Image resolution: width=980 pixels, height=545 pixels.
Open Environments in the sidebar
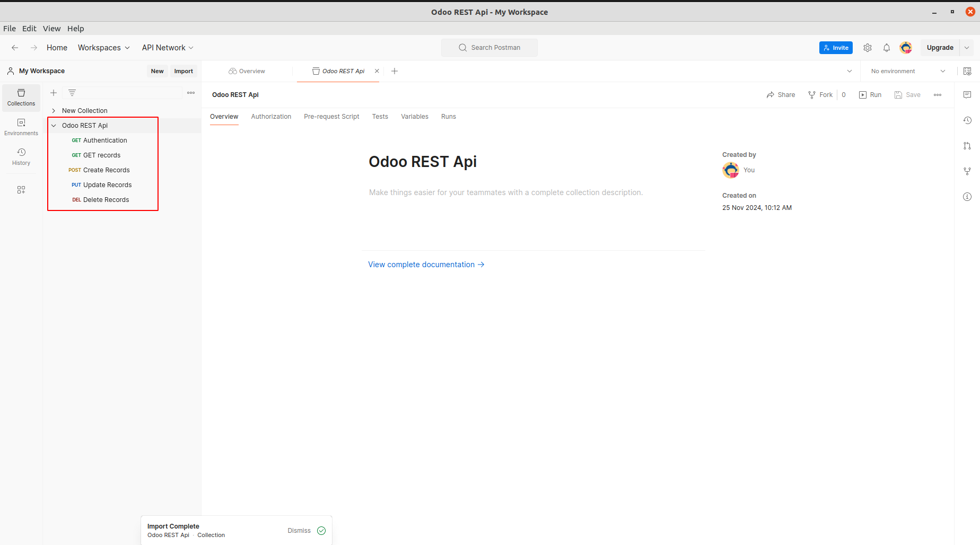(x=21, y=127)
